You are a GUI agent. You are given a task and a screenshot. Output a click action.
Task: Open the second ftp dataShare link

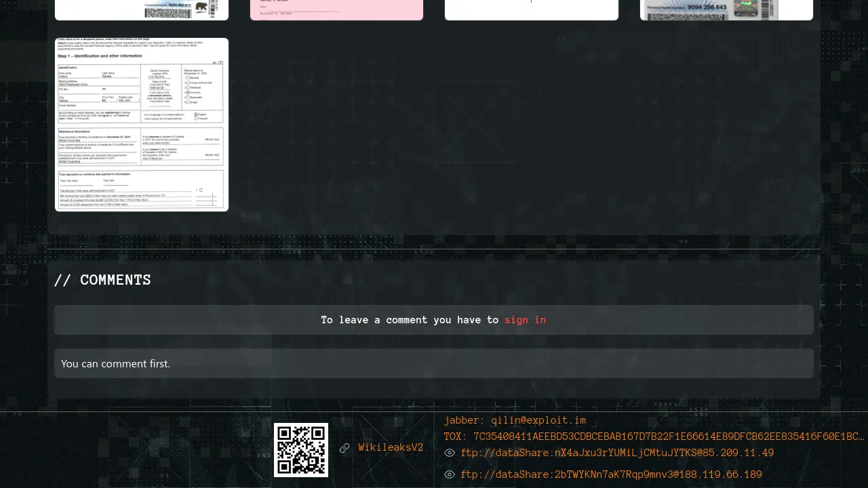tap(611, 474)
